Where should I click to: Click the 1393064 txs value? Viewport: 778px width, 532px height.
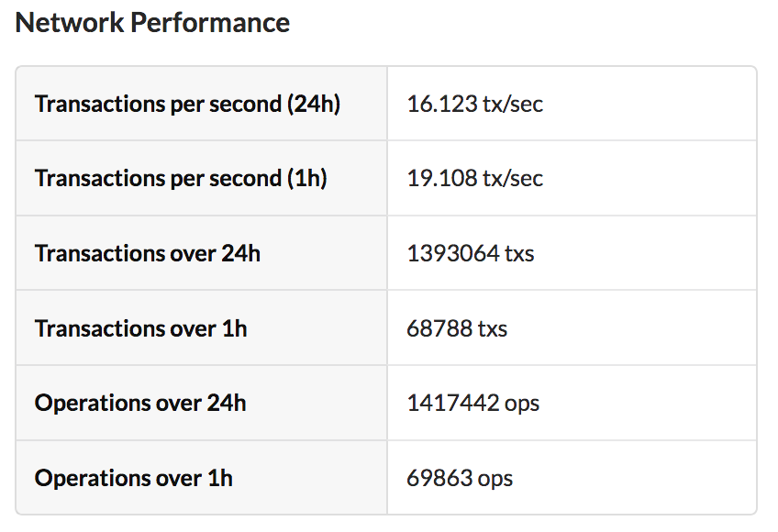(x=470, y=253)
